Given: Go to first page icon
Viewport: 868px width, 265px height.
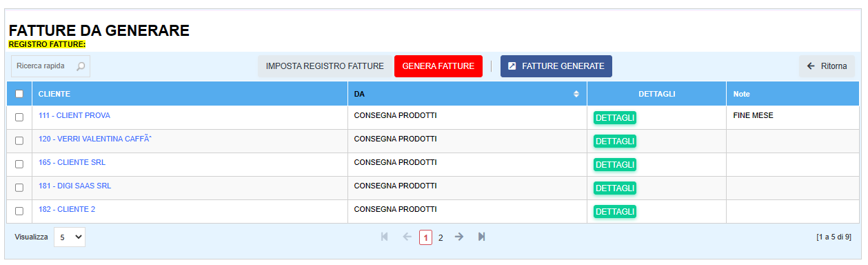Looking at the screenshot, I should point(385,237).
